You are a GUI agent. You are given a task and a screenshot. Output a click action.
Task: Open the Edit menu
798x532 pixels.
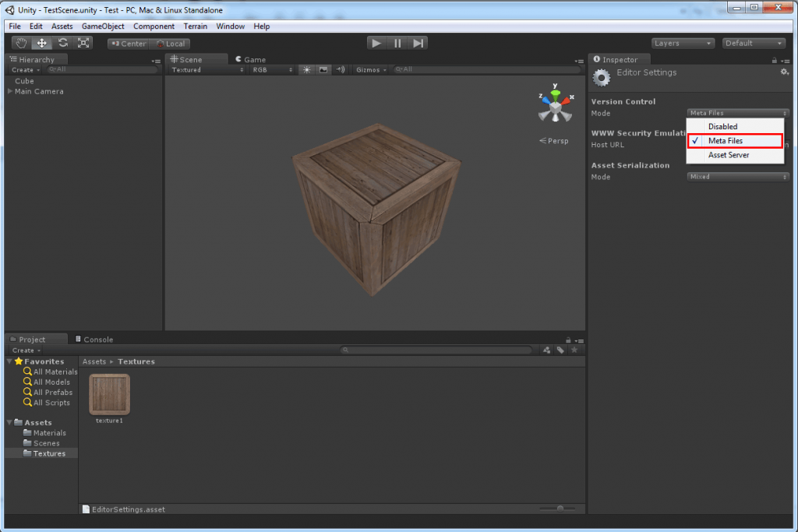[36, 26]
